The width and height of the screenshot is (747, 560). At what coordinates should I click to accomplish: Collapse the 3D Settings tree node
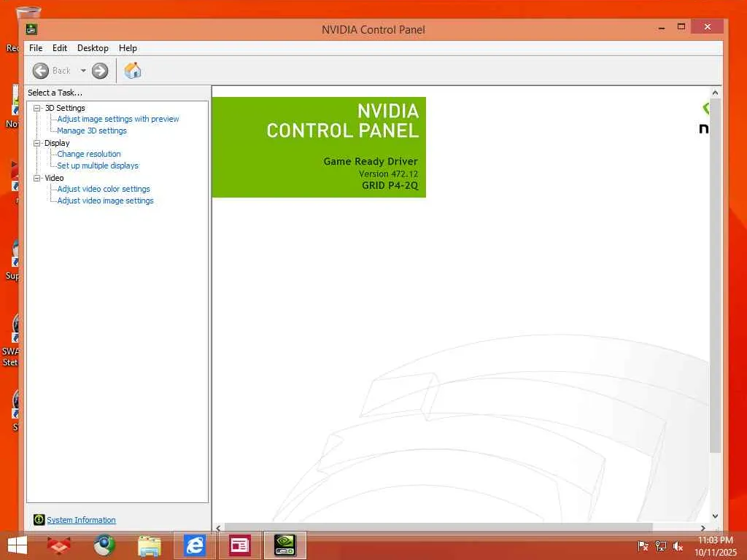36,108
